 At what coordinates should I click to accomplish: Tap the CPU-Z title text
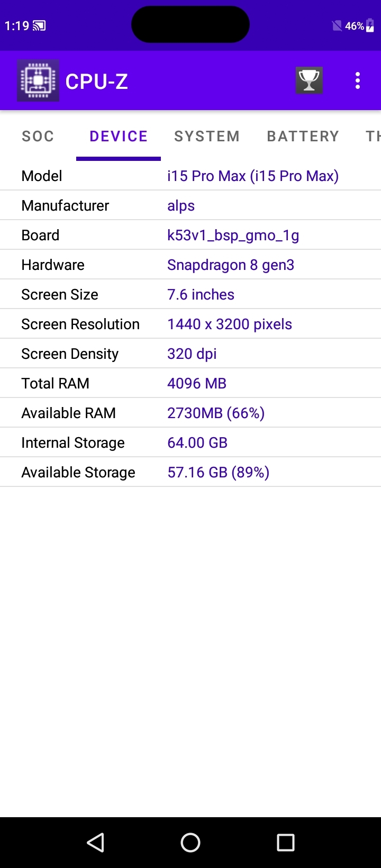97,82
